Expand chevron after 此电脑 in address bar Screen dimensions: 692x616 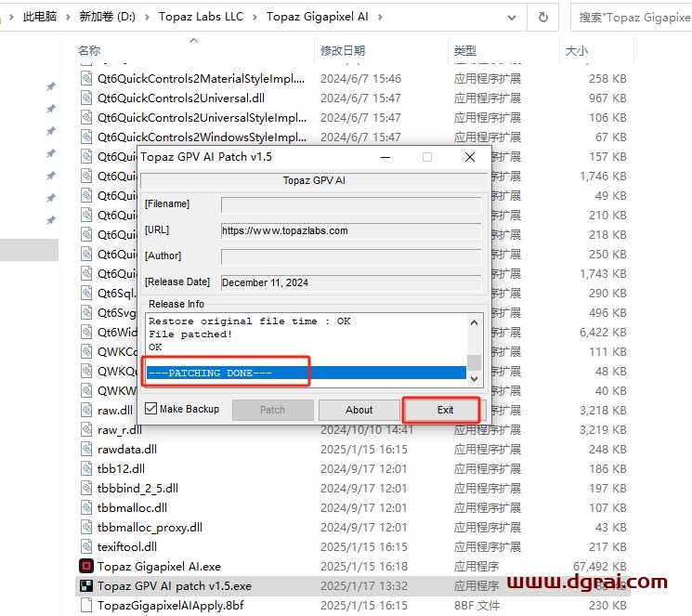tap(68, 18)
